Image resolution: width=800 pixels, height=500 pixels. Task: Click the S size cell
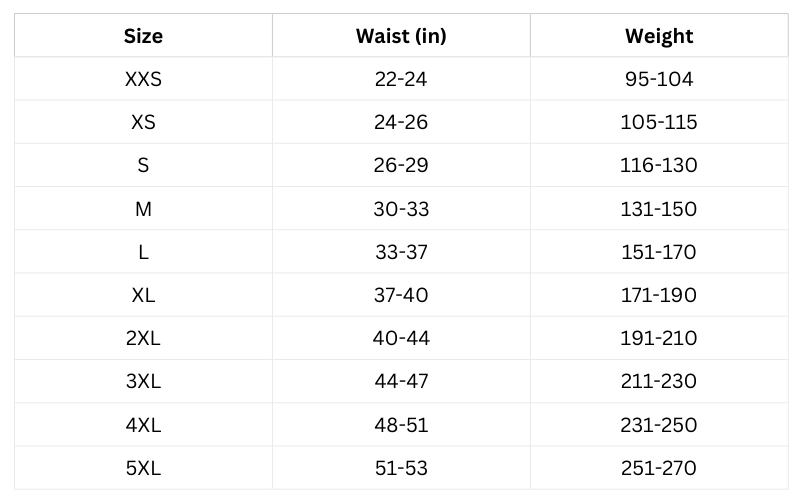pos(143,166)
